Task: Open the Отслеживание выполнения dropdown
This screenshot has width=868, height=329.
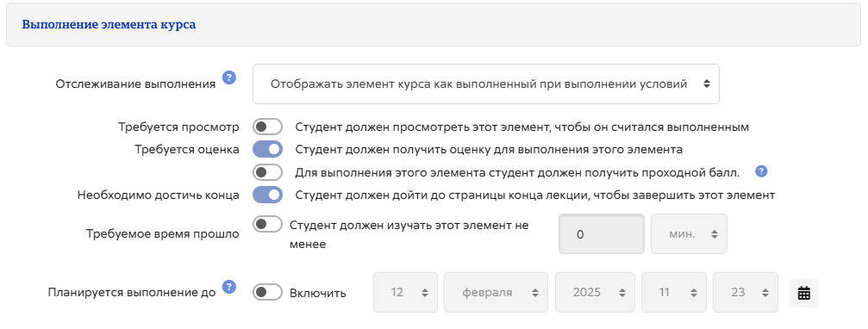Action: pyautogui.click(x=486, y=84)
